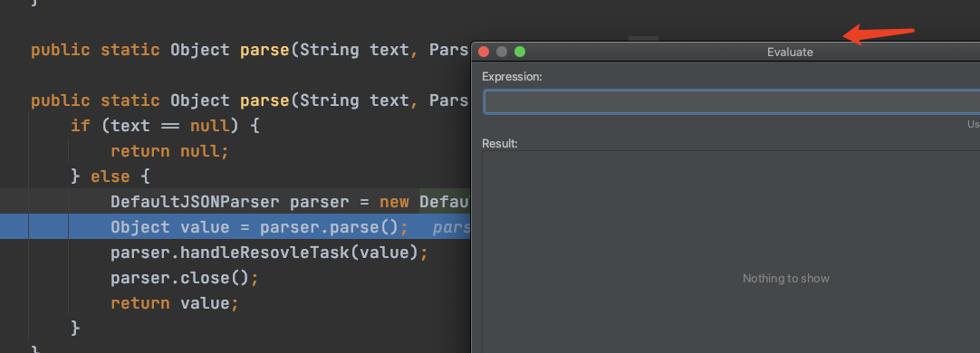Viewport: 980px width, 353px height.
Task: Click the inline debug hint on highlighted line
Action: pyautogui.click(x=451, y=227)
